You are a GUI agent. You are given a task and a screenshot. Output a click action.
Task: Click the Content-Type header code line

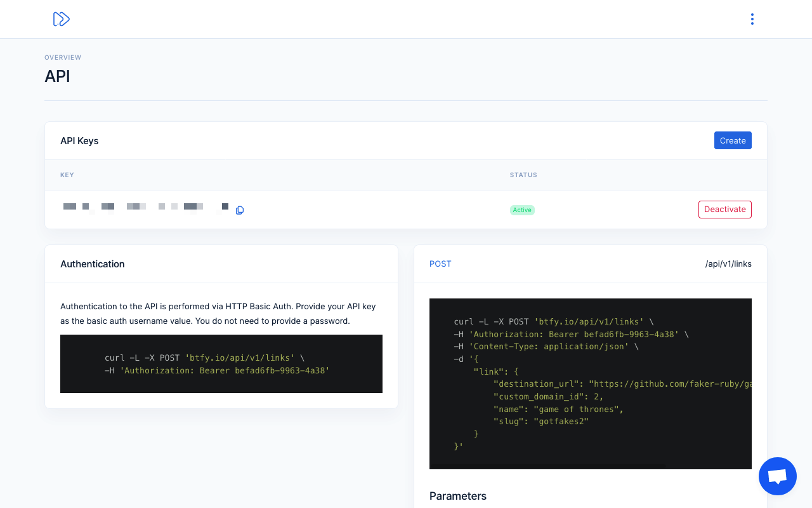click(x=546, y=346)
